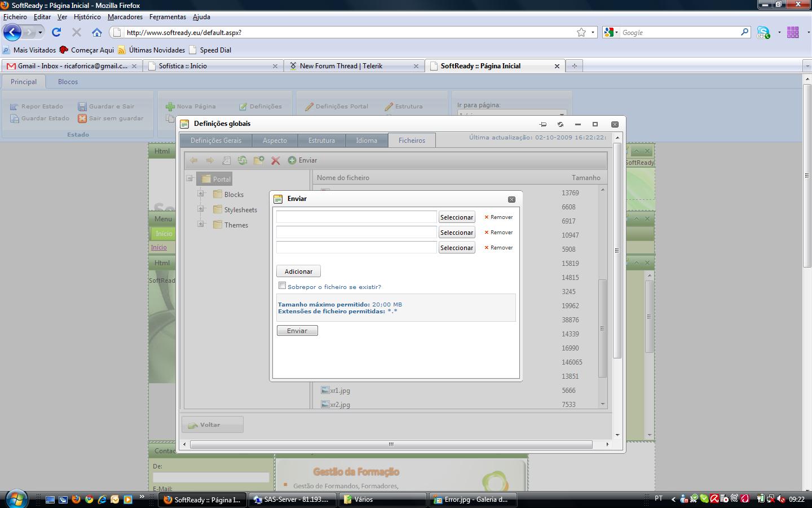Switch to the Blocos ribbon tab
812x508 pixels.
point(68,82)
